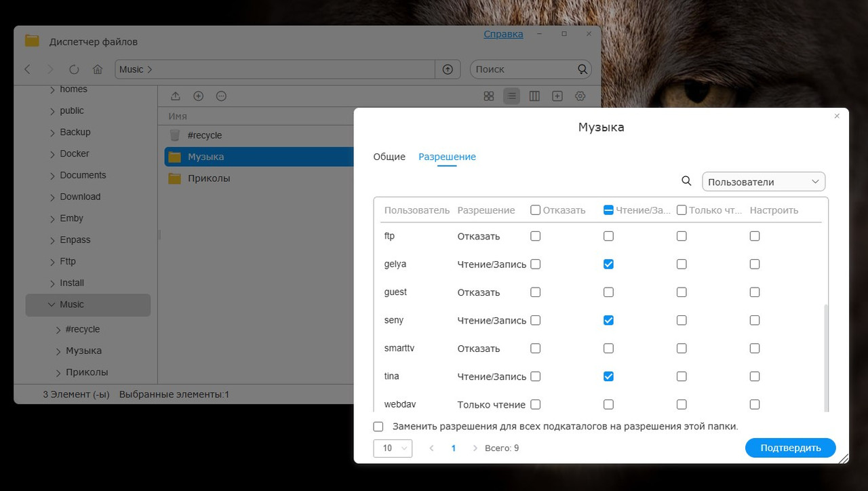
Task: Expand the public folder in tree
Action: [53, 112]
